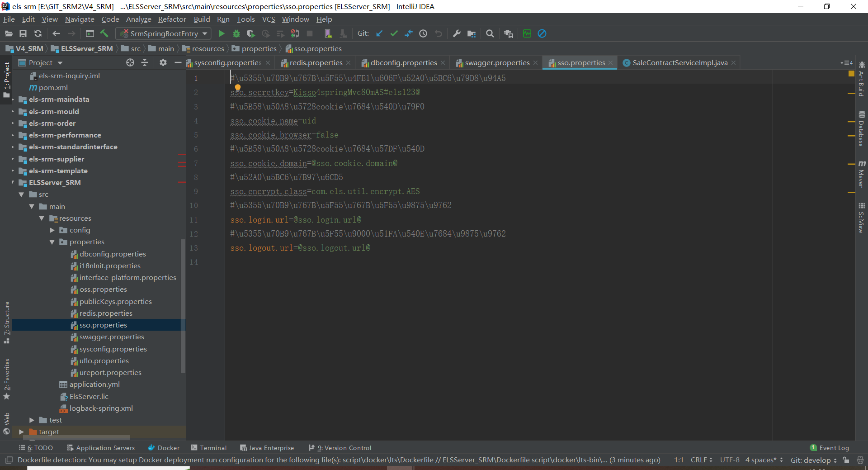Build project hammer icon
This screenshot has height=470, width=868.
pos(104,33)
